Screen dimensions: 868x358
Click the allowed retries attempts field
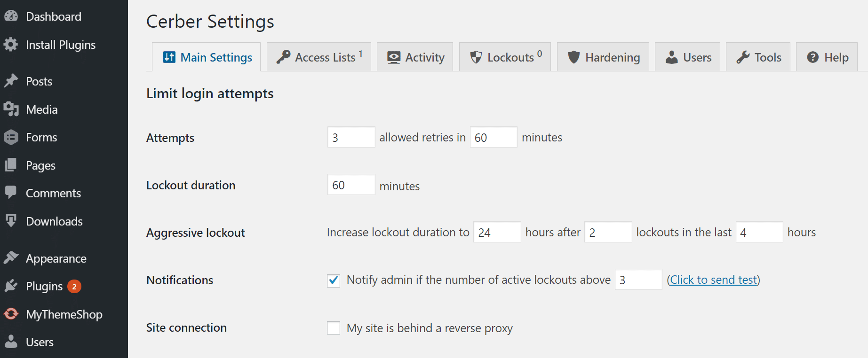pyautogui.click(x=350, y=137)
